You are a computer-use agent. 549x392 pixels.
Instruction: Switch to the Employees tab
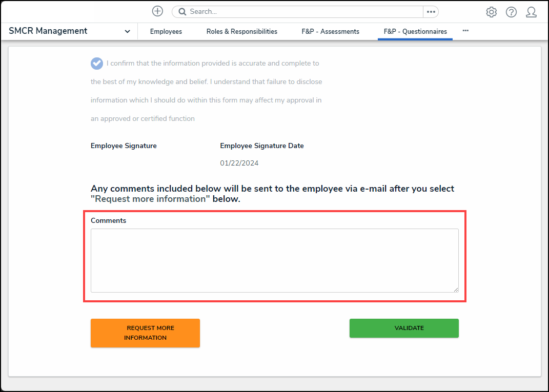click(166, 32)
